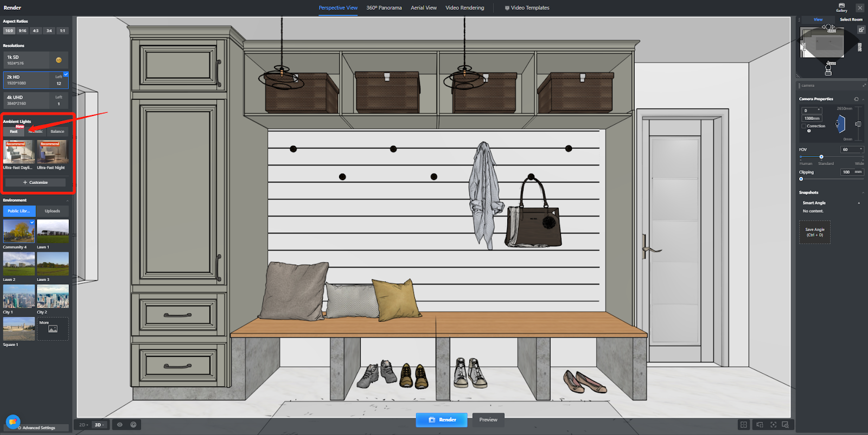Click the blue Render button
868x435 pixels.
442,420
